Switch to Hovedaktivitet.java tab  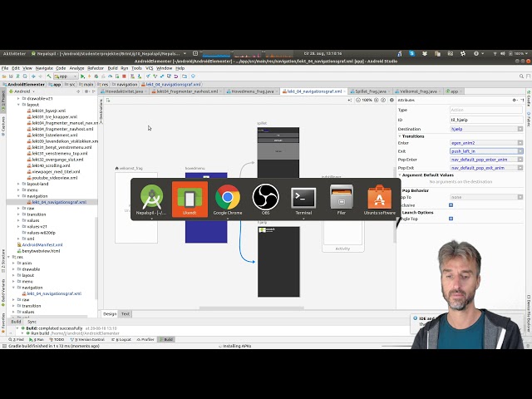[x=124, y=91]
